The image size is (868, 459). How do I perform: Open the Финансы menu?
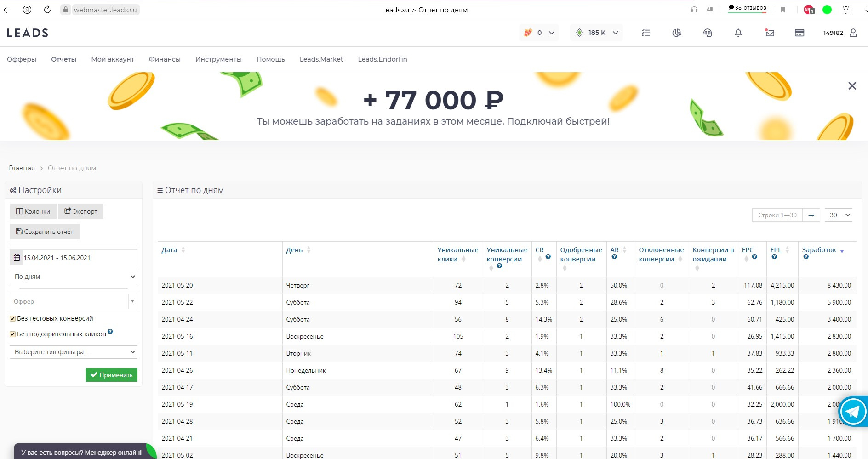click(165, 59)
